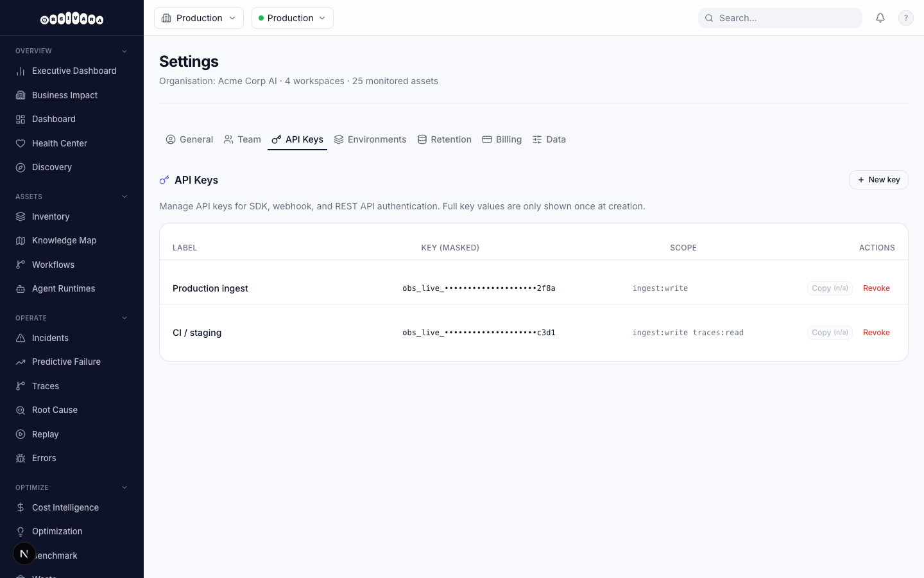
Task: Switch to the Team tab
Action: pos(243,139)
